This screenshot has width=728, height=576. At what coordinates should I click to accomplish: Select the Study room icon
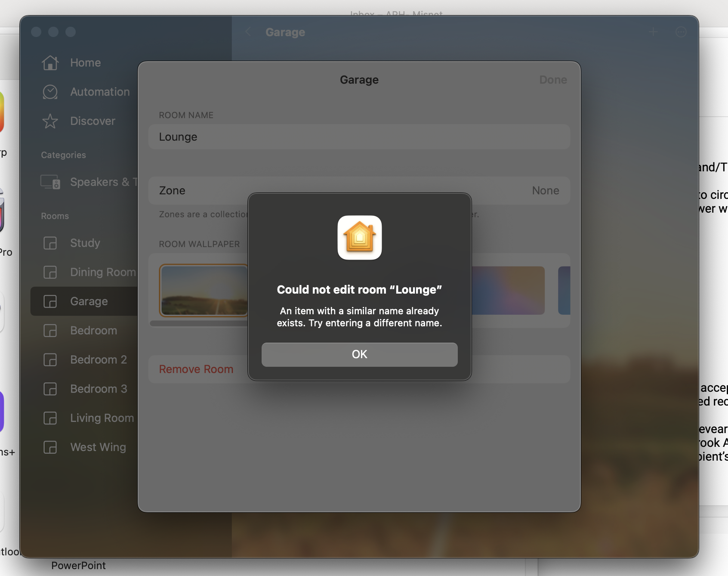click(50, 243)
